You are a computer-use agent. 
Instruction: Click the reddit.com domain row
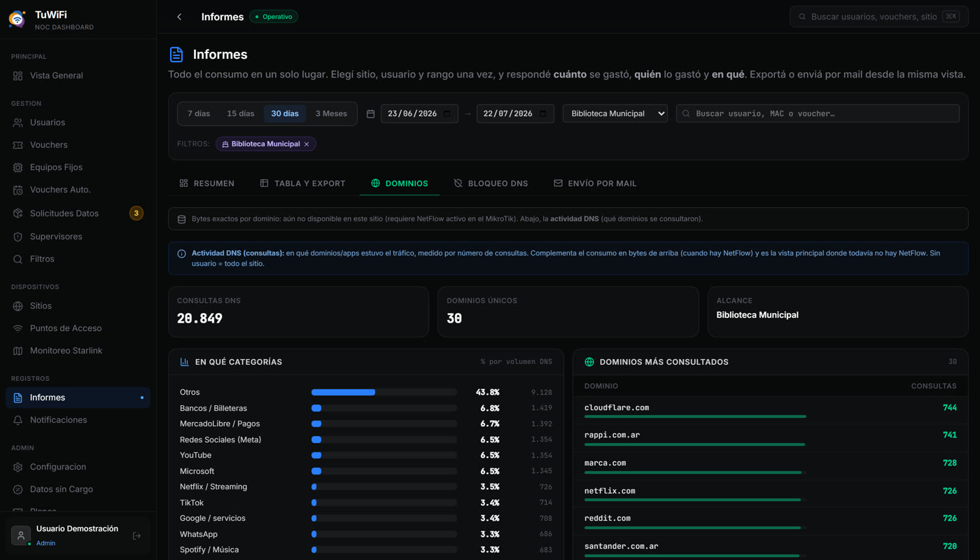(771, 521)
